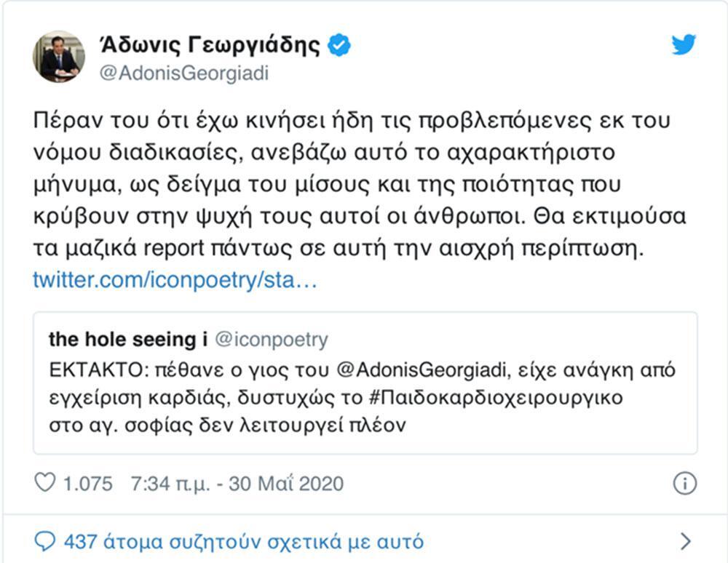Screen dimensions: 728x563
Task: Click the word "report" in the tweet body
Action: pyautogui.click(x=189, y=248)
